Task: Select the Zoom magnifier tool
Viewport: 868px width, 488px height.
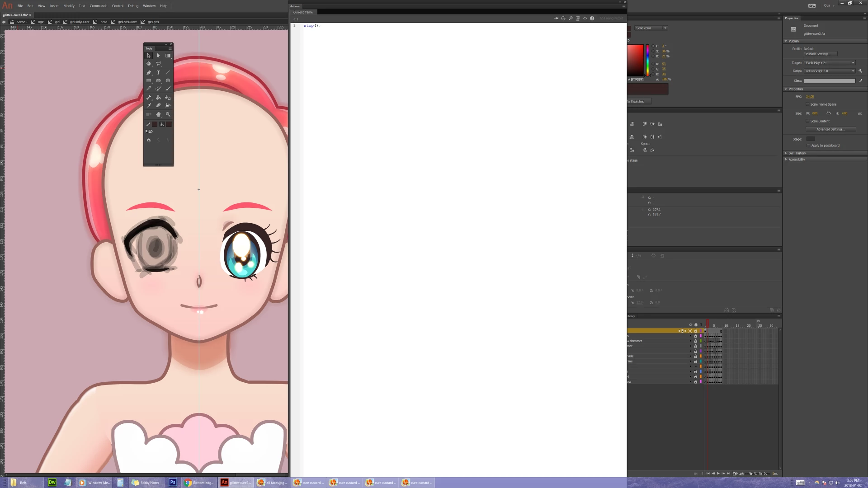Action: (168, 114)
